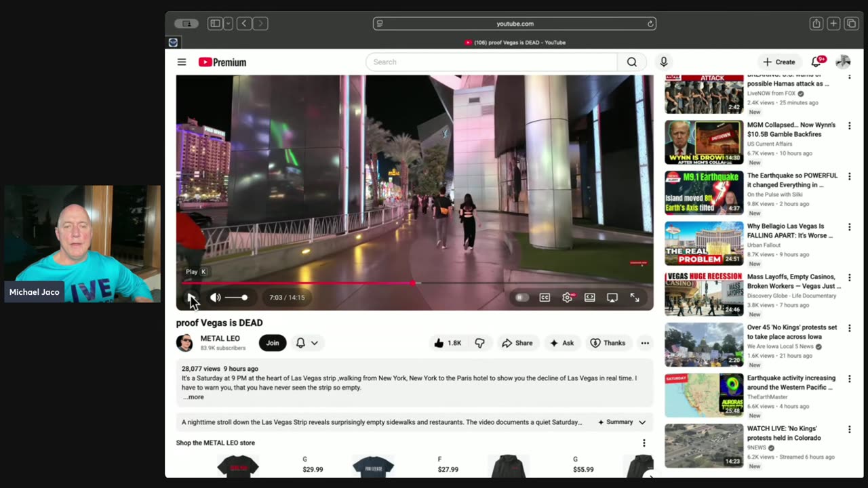The width and height of the screenshot is (868, 488).
Task: Open more actions below the video
Action: click(x=645, y=343)
